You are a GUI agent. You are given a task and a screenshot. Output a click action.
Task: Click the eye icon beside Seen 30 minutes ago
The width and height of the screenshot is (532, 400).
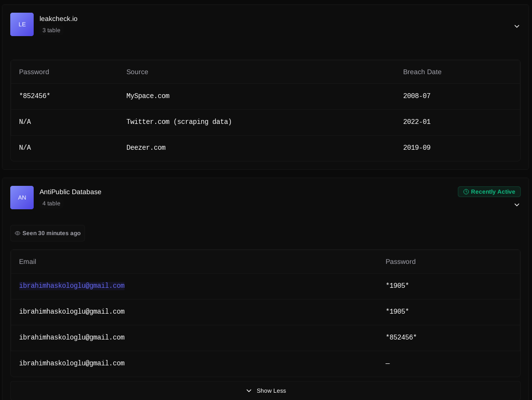pyautogui.click(x=18, y=233)
